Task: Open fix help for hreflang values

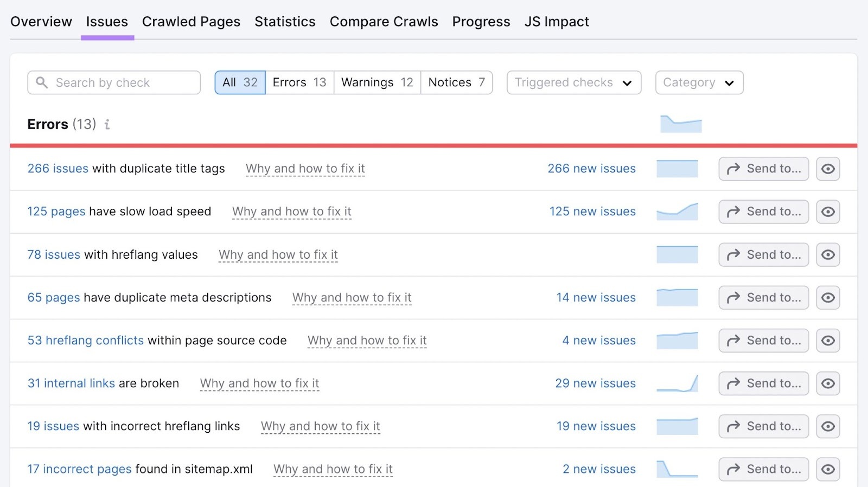Action: click(x=278, y=255)
